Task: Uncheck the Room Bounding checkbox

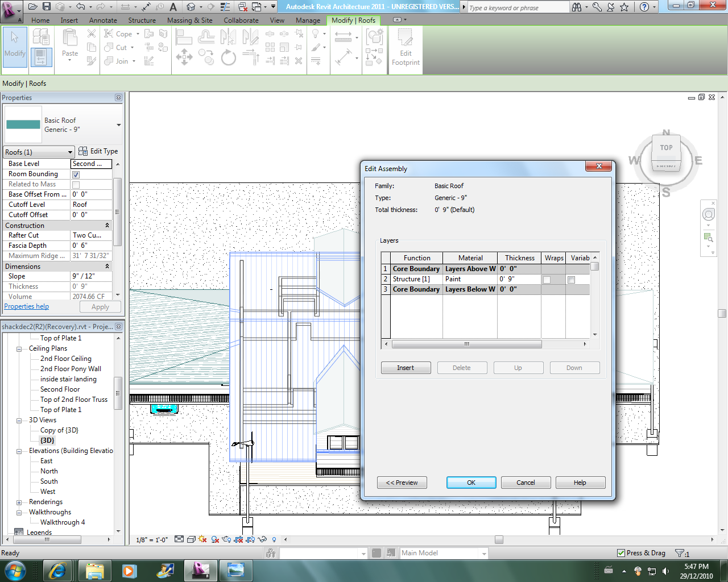Action: coord(76,174)
